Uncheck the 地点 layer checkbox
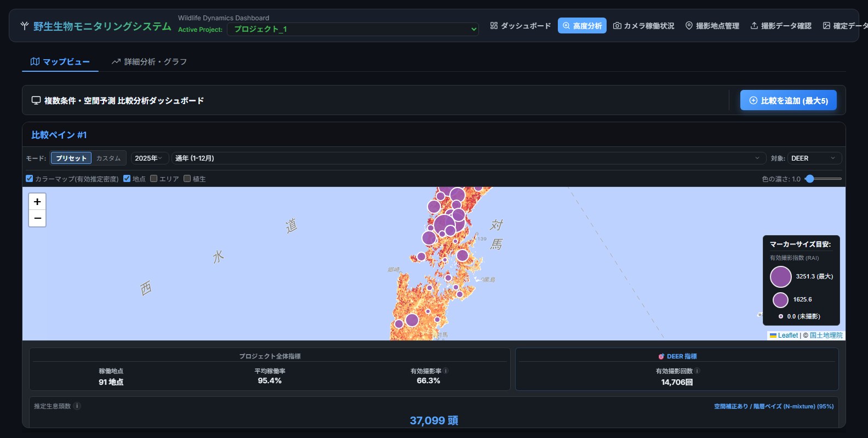Image resolution: width=868 pixels, height=438 pixels. (127, 178)
